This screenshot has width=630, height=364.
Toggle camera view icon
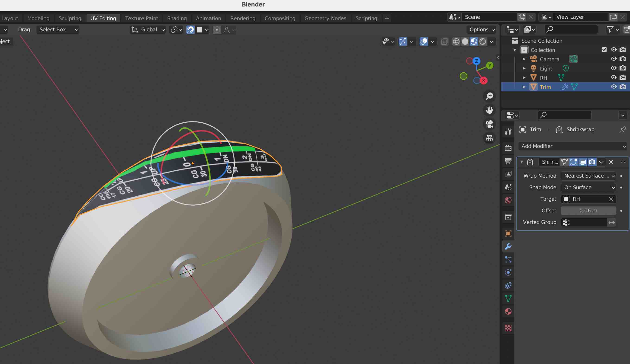tap(489, 124)
